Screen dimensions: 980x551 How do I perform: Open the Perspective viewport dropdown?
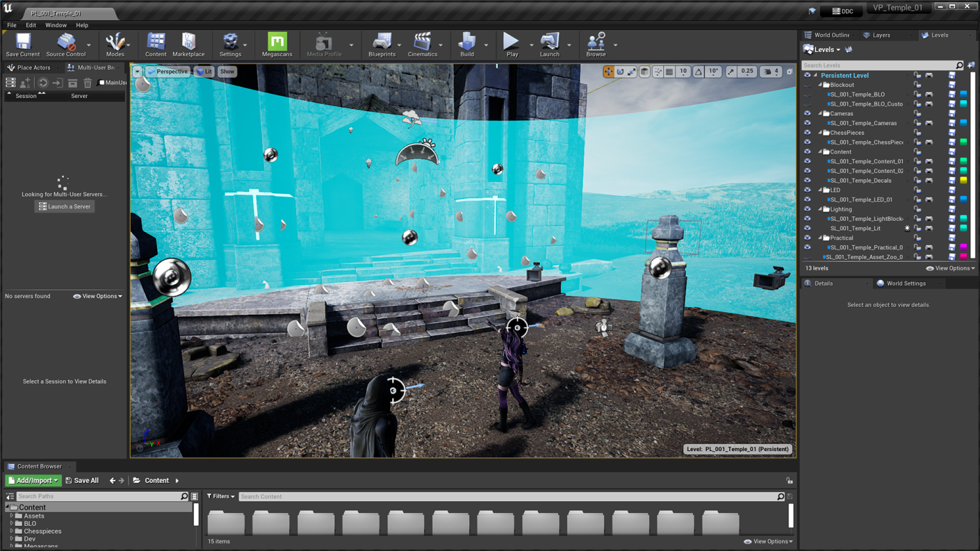point(172,71)
